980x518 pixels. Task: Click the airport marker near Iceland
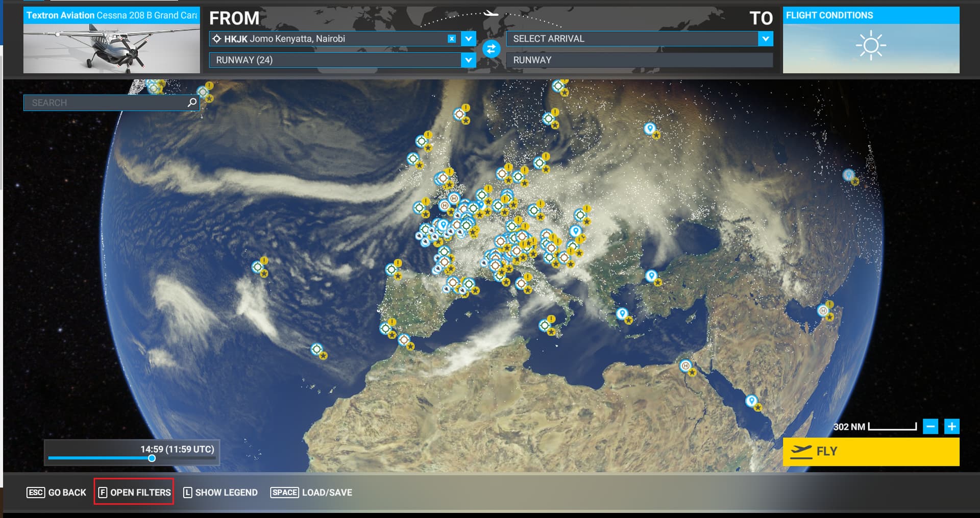point(203,92)
